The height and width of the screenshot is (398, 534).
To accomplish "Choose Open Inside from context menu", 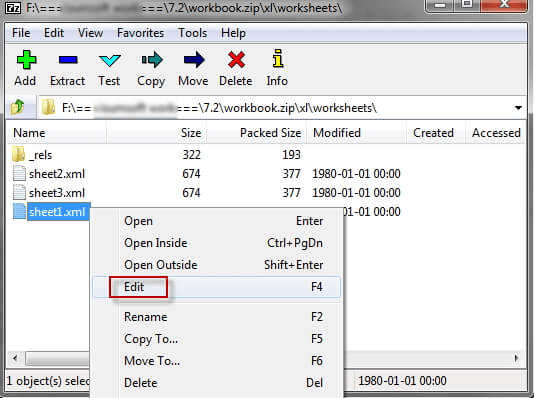I will (x=217, y=243).
